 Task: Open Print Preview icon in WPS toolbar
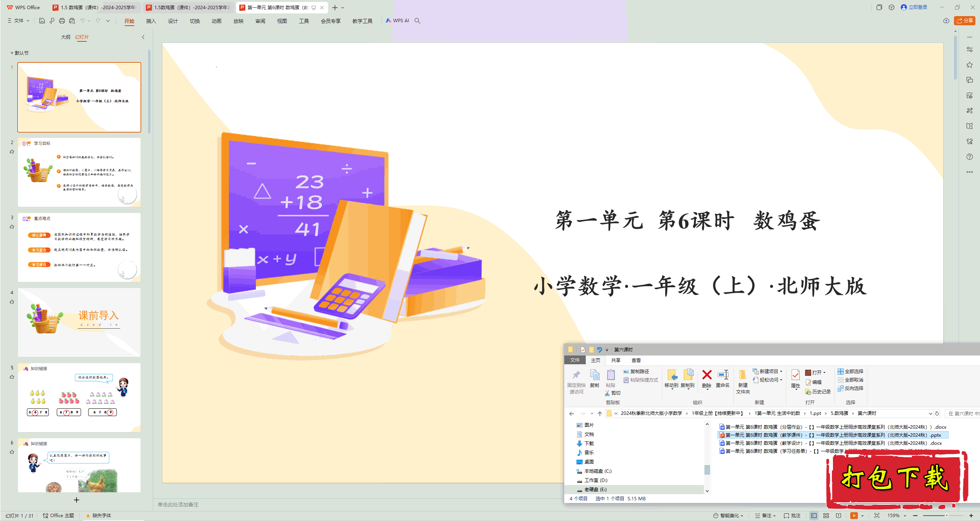point(72,21)
